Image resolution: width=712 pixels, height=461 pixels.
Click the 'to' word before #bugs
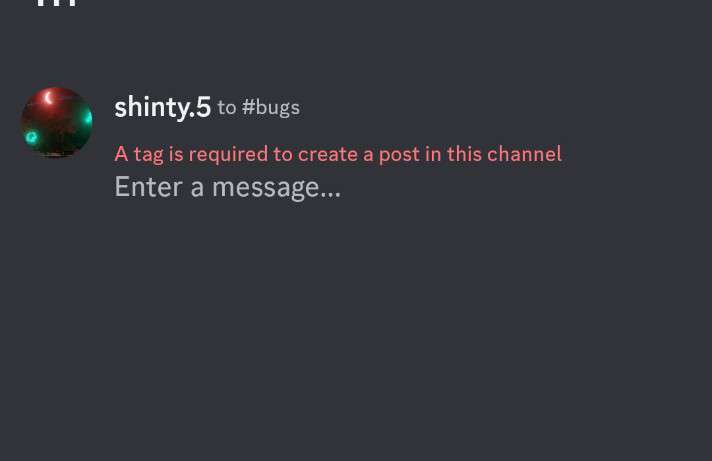[x=227, y=108]
